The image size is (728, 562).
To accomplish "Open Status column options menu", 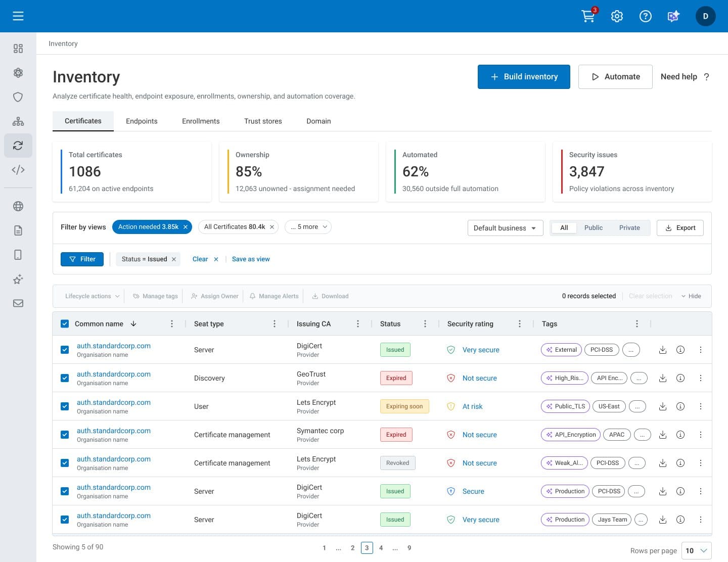I will point(425,324).
